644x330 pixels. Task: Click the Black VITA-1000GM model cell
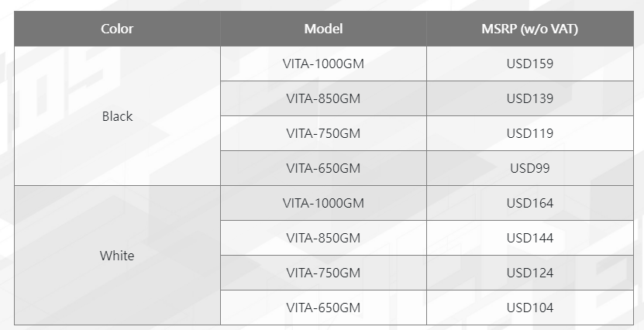pos(323,64)
